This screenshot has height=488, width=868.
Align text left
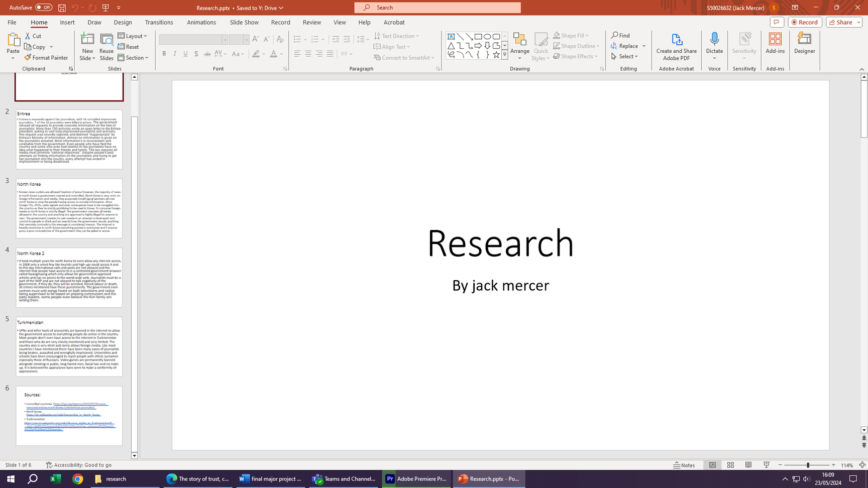(x=297, y=54)
